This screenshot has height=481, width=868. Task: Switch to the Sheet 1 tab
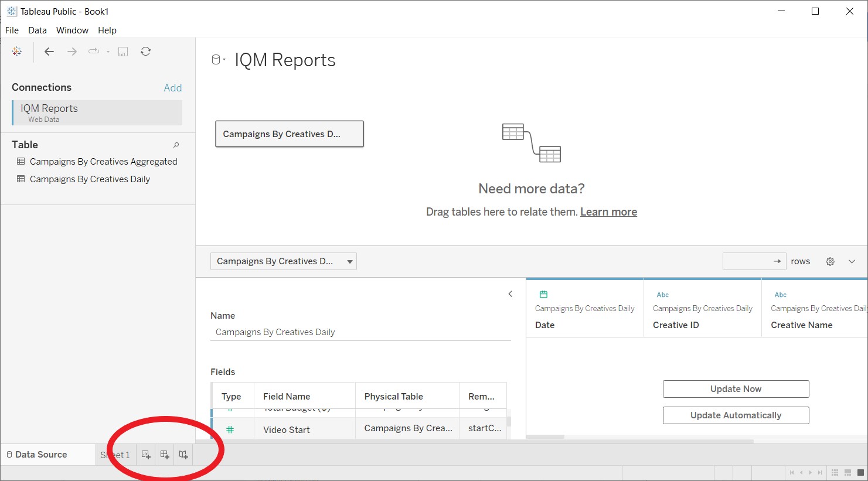point(115,455)
